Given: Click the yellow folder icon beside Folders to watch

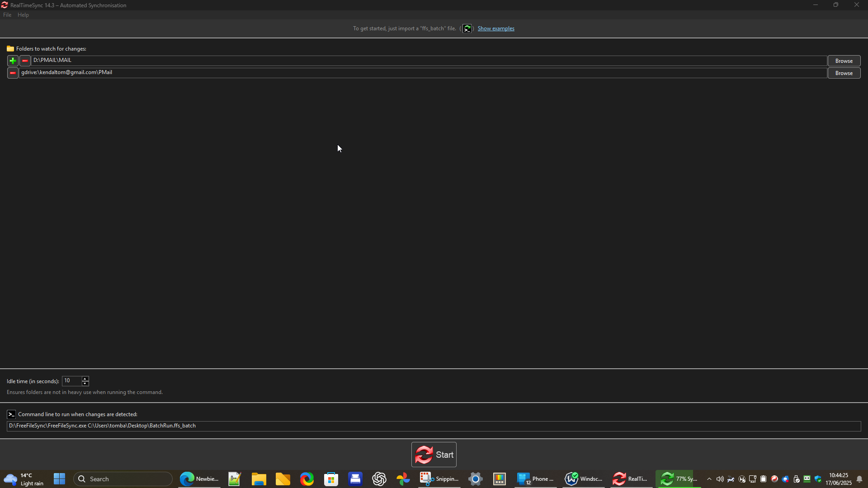Looking at the screenshot, I should coord(10,49).
